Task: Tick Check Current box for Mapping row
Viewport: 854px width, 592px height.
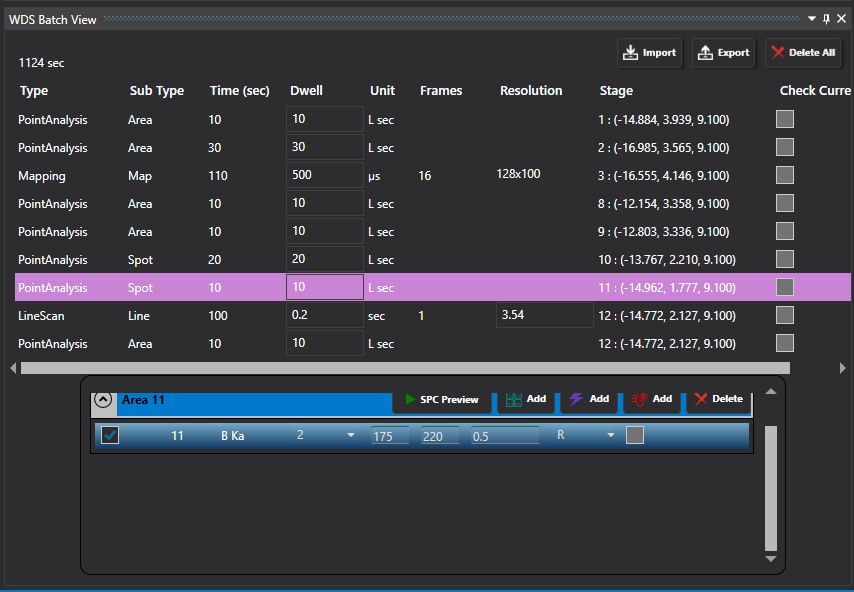Action: (x=785, y=175)
